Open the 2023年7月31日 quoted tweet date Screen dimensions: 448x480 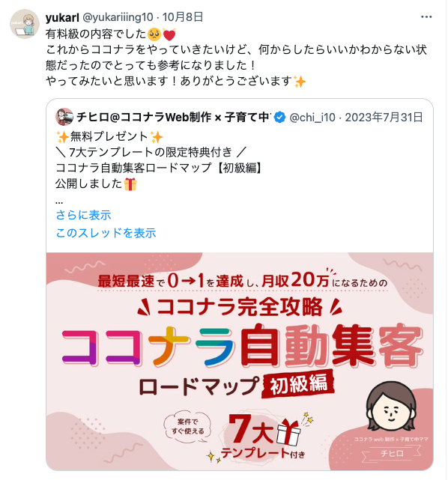coord(384,118)
